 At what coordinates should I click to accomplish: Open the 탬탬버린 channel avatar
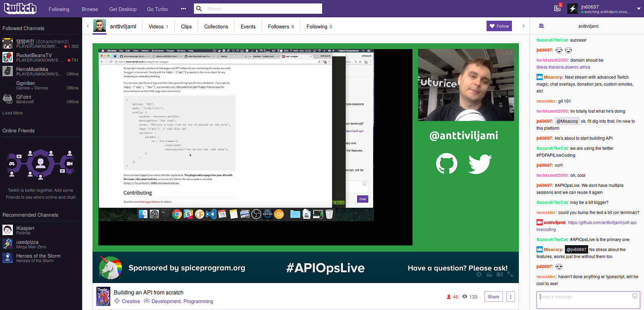[8, 43]
